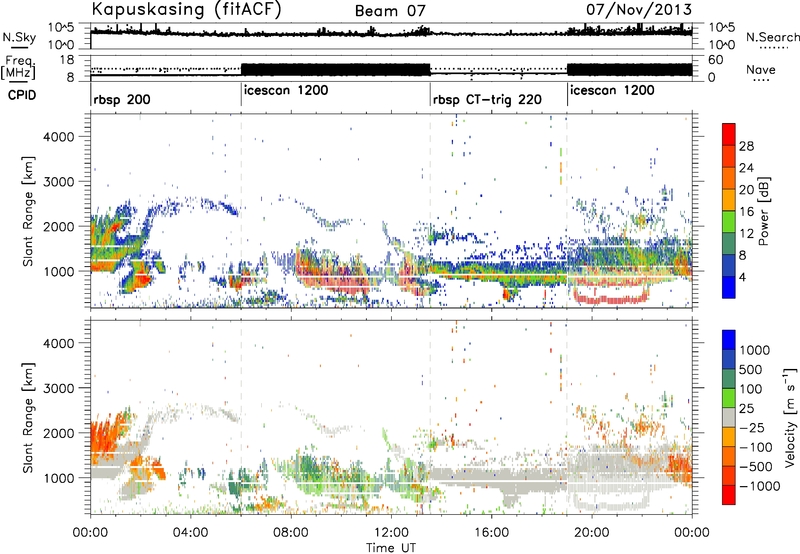800x554 pixels.
Task: Click the 'Freq. [MHz]' axis label
Action: pyautogui.click(x=18, y=67)
